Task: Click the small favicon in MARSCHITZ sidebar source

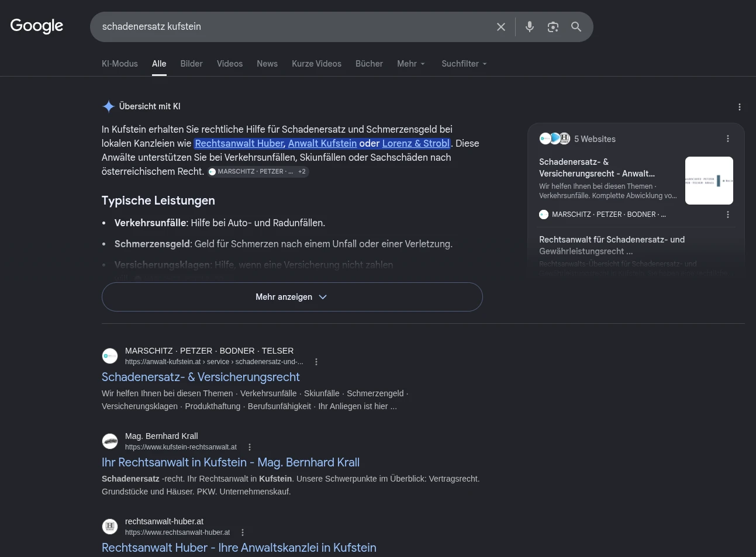Action: tap(544, 215)
